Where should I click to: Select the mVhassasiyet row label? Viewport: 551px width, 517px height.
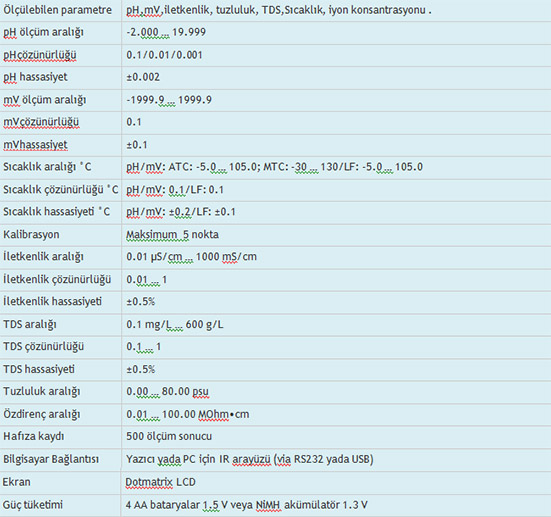[35, 145]
